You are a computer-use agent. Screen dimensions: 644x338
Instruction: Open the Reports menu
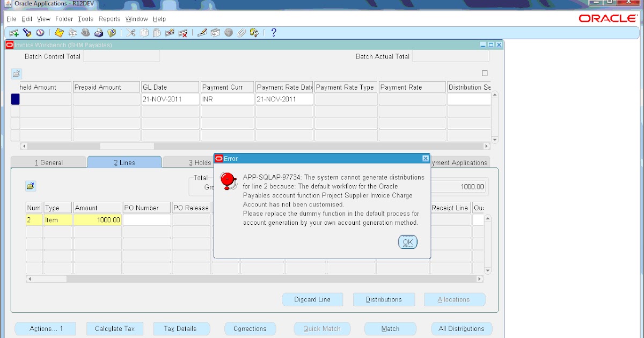(109, 19)
